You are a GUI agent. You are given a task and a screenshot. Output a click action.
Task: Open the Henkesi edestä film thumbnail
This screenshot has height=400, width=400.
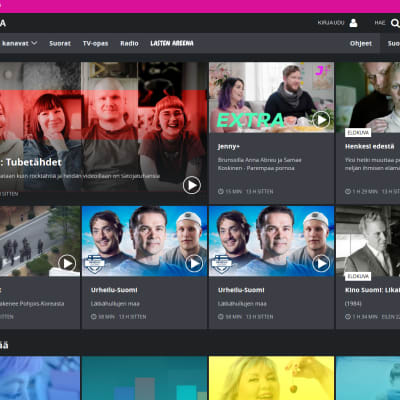(368, 97)
